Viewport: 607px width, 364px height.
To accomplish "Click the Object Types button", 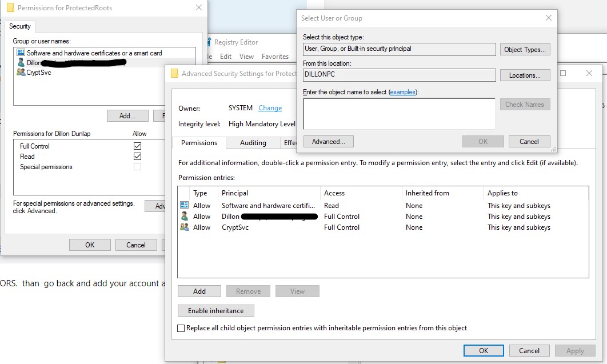I will [525, 50].
